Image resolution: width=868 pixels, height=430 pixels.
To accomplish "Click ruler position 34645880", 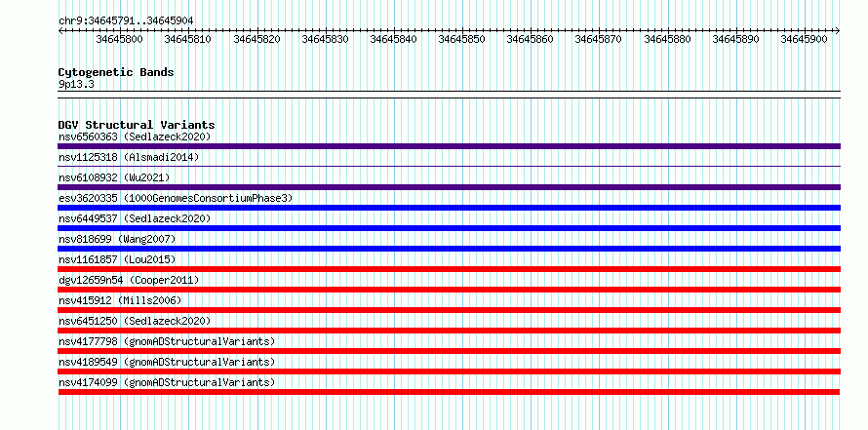I will 667,39.
